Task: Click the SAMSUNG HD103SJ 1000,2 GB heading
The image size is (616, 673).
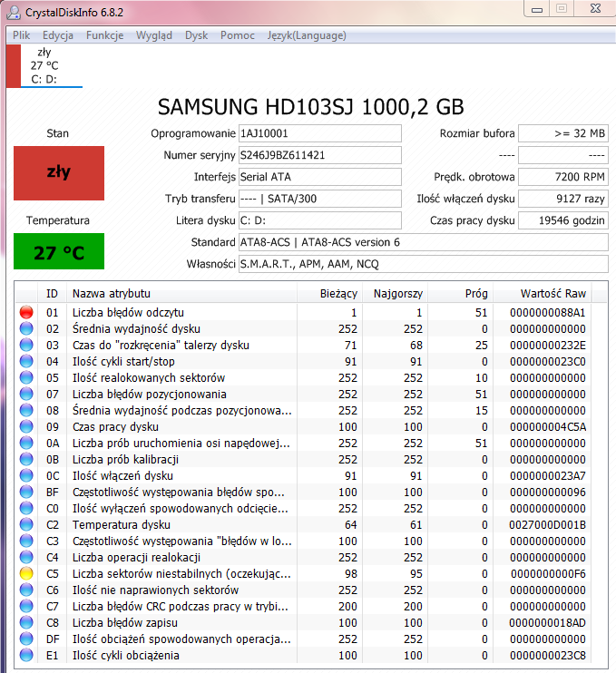Action: (x=311, y=107)
